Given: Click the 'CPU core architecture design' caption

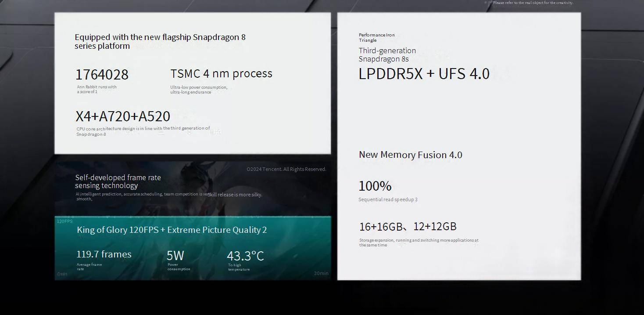Looking at the screenshot, I should [x=143, y=131].
